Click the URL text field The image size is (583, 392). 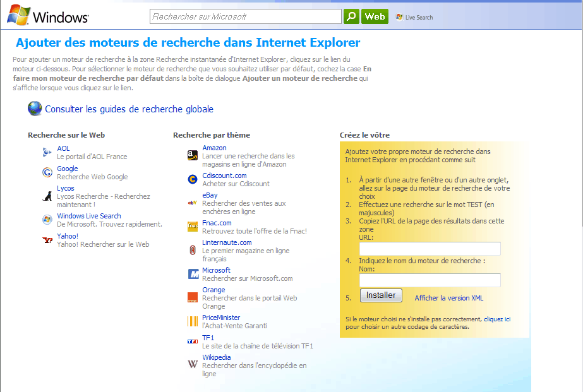(x=430, y=249)
